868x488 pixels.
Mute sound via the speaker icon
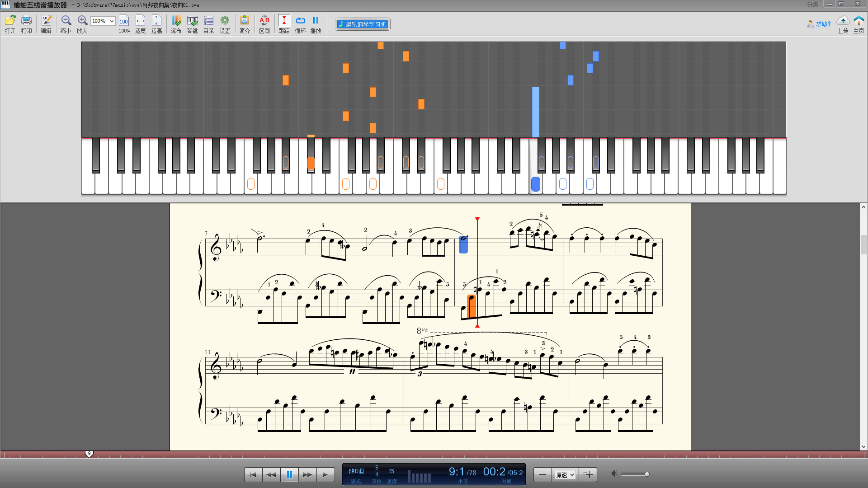coord(614,474)
